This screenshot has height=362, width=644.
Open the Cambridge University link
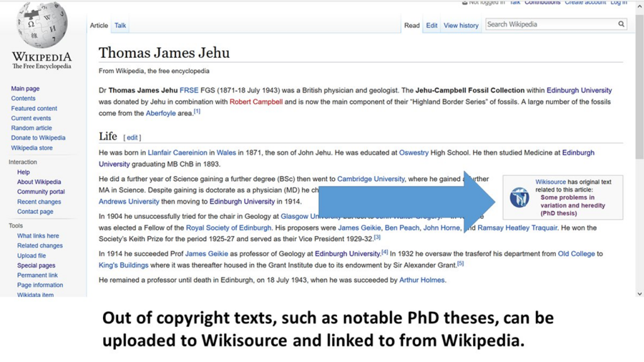(371, 179)
